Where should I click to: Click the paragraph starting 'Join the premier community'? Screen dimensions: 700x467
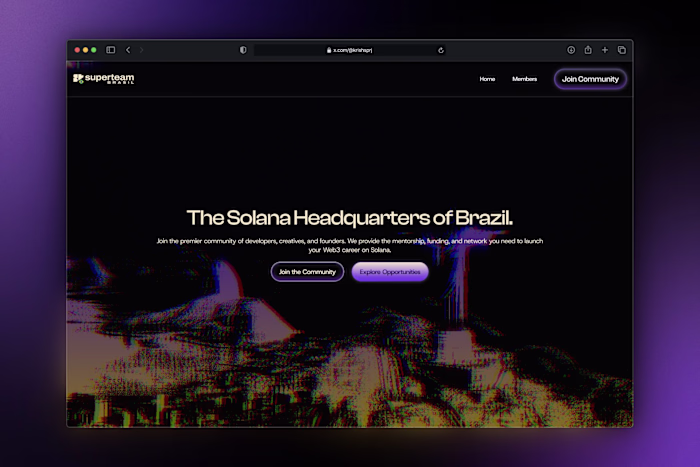pyautogui.click(x=350, y=245)
